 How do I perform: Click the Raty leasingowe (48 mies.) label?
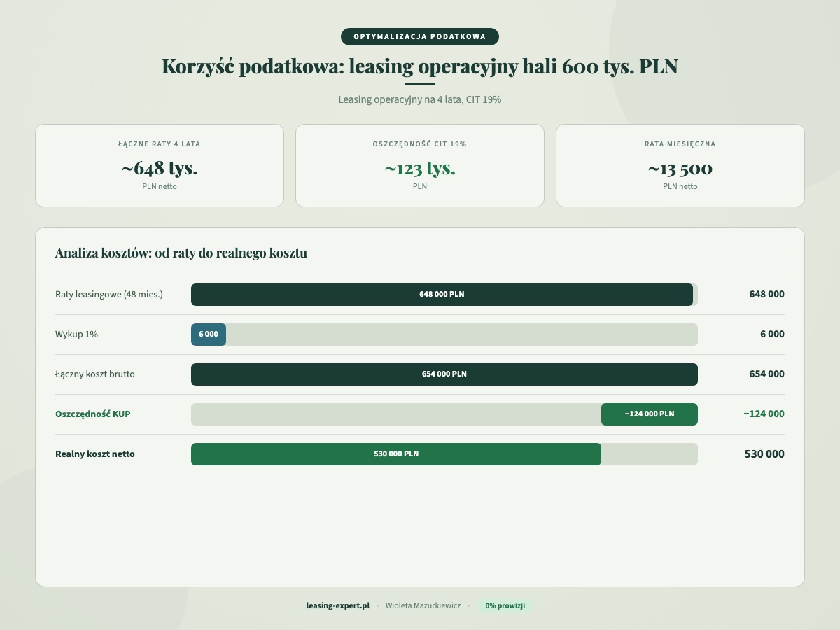(x=109, y=295)
